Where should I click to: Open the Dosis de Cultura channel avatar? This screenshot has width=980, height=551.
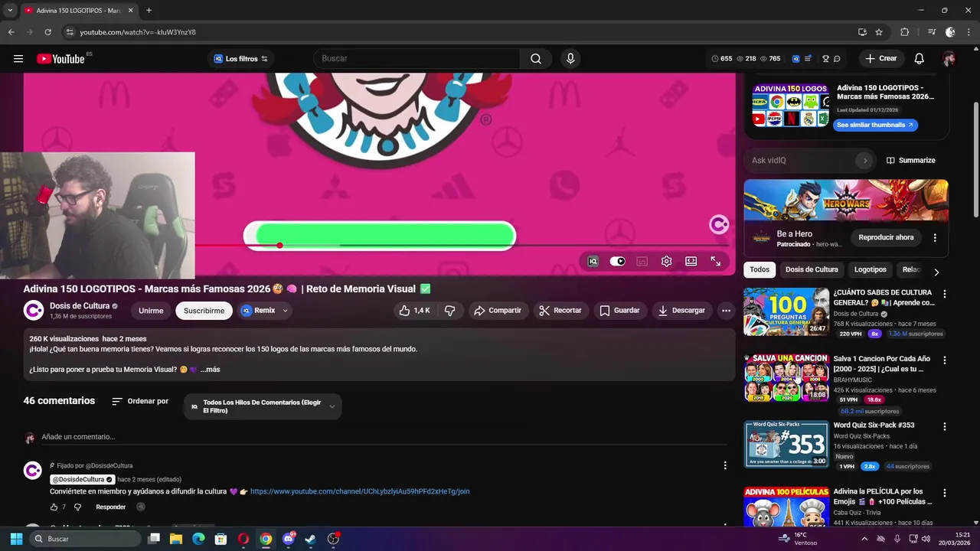[x=33, y=310]
